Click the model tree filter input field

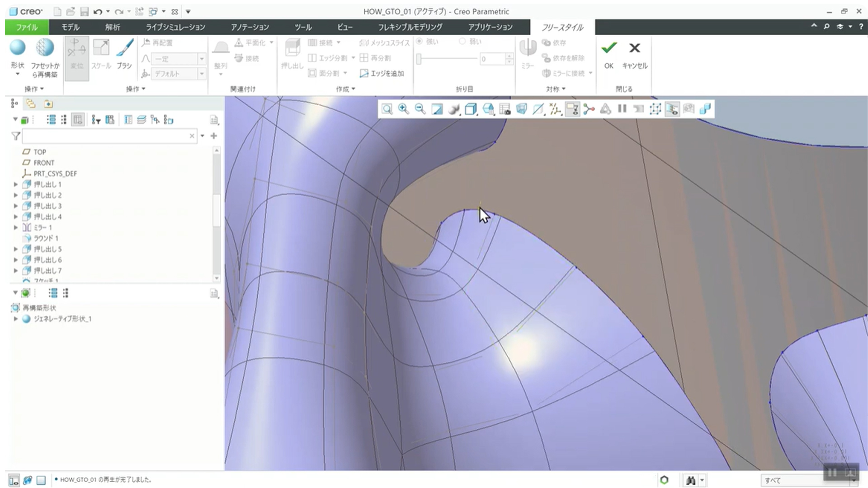tap(106, 136)
